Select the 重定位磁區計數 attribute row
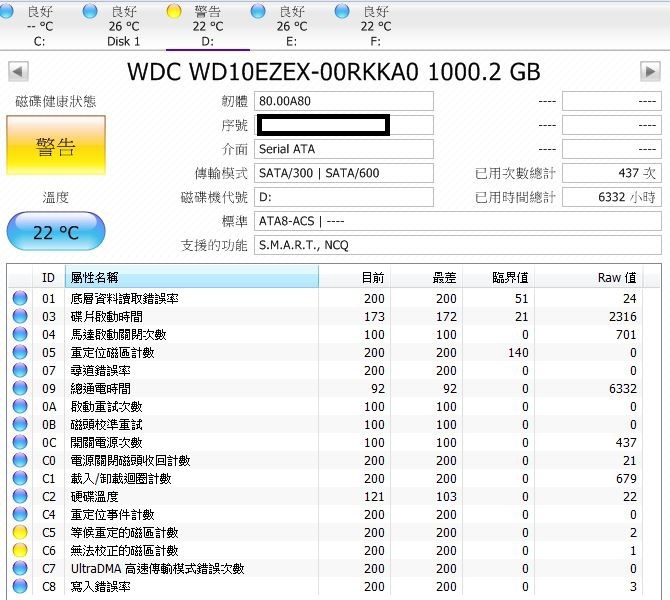670x600 pixels. coord(325,353)
